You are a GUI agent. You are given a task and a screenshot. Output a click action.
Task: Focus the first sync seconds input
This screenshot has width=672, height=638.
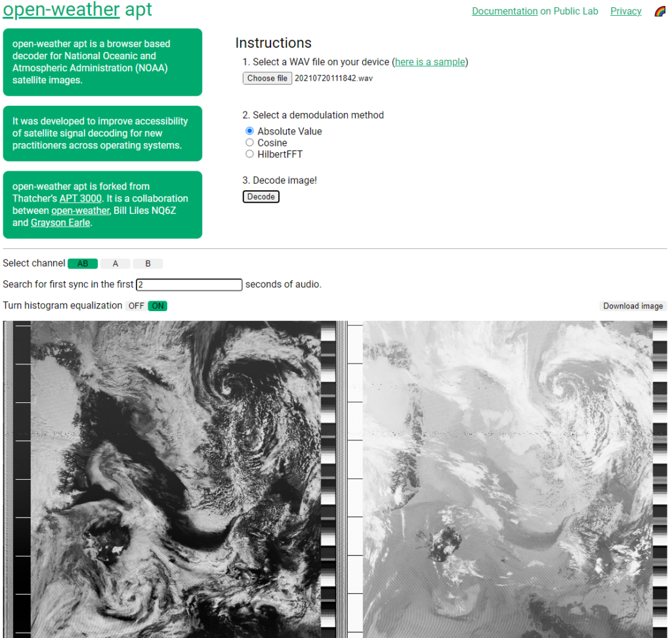click(189, 285)
